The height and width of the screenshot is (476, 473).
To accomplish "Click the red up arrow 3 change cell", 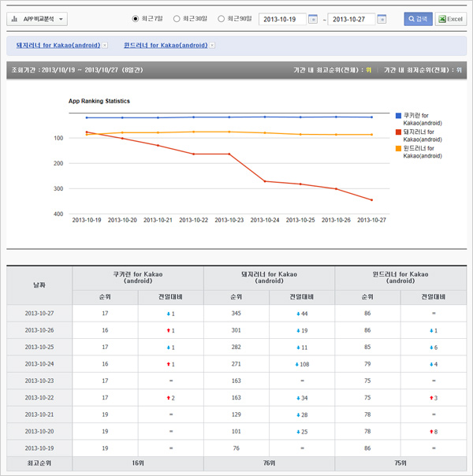I will (x=434, y=398).
